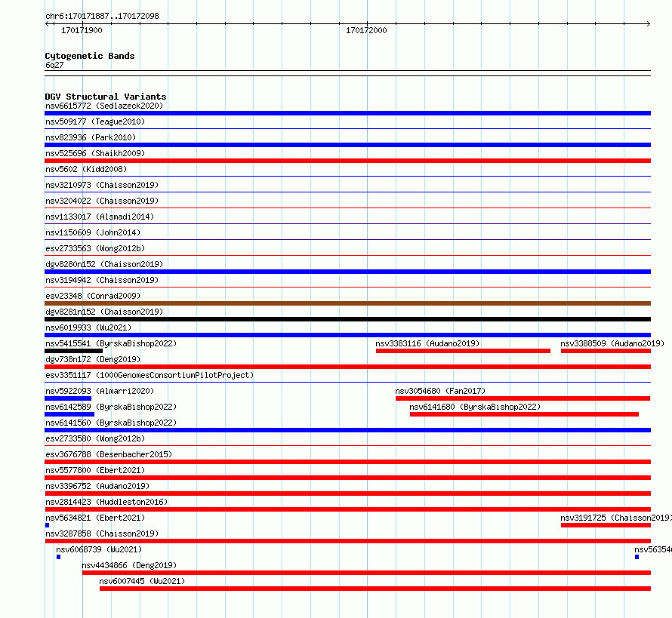Open nsv1150609 (John2014) variant
The image size is (672, 618).
click(93, 232)
